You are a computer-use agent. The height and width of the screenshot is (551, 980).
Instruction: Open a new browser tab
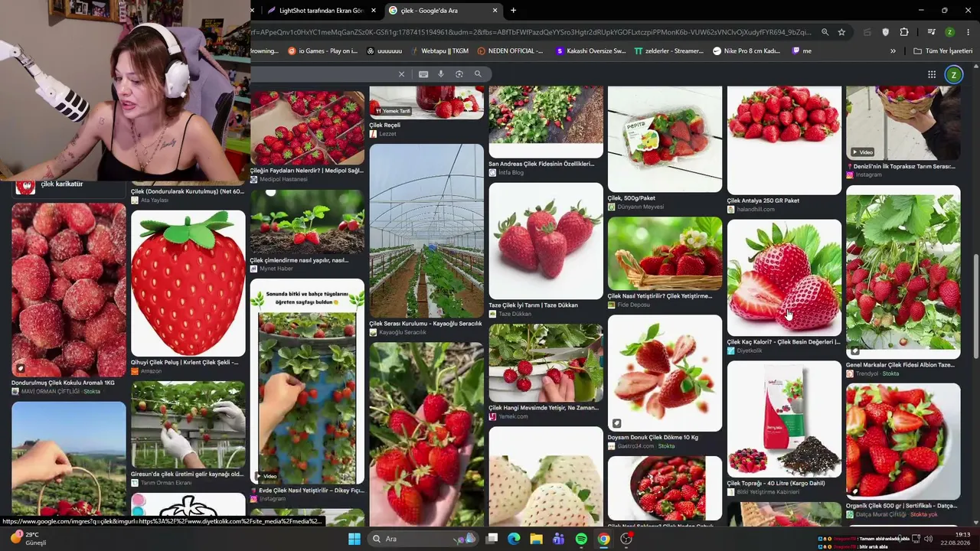click(513, 11)
